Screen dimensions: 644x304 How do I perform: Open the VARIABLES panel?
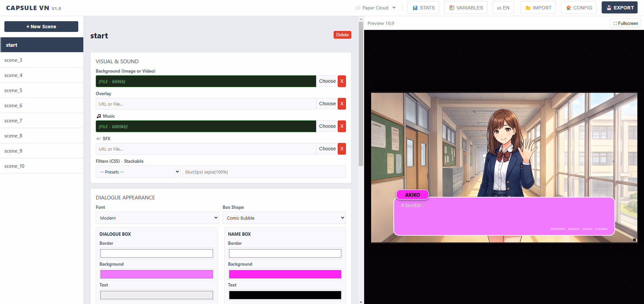(x=466, y=8)
